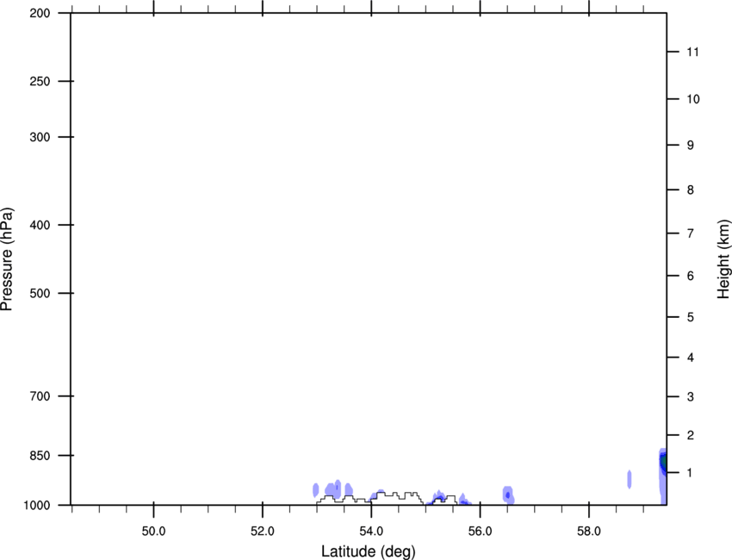Click the 1 km height label
Viewport: 732px width, 560px height.
[x=690, y=473]
